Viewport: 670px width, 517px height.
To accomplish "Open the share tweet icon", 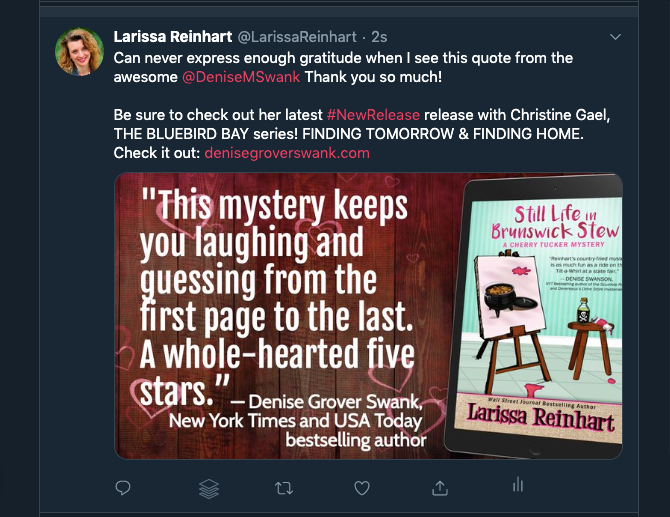I will click(x=439, y=488).
